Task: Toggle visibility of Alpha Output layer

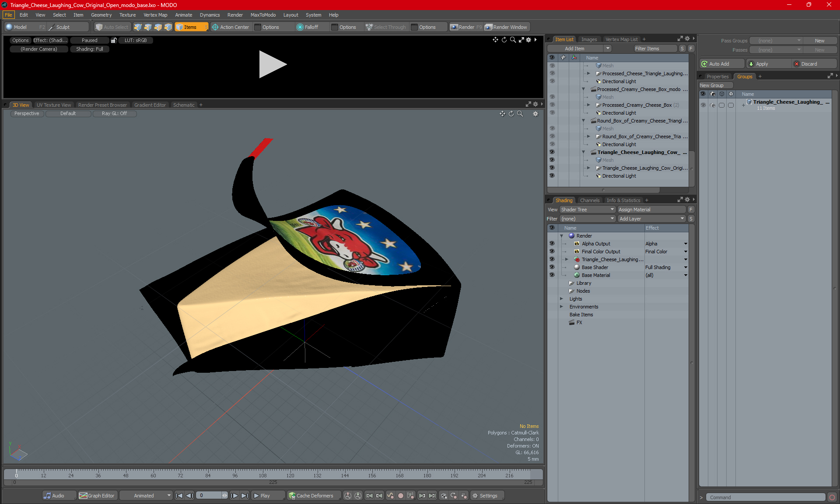Action: (x=552, y=244)
